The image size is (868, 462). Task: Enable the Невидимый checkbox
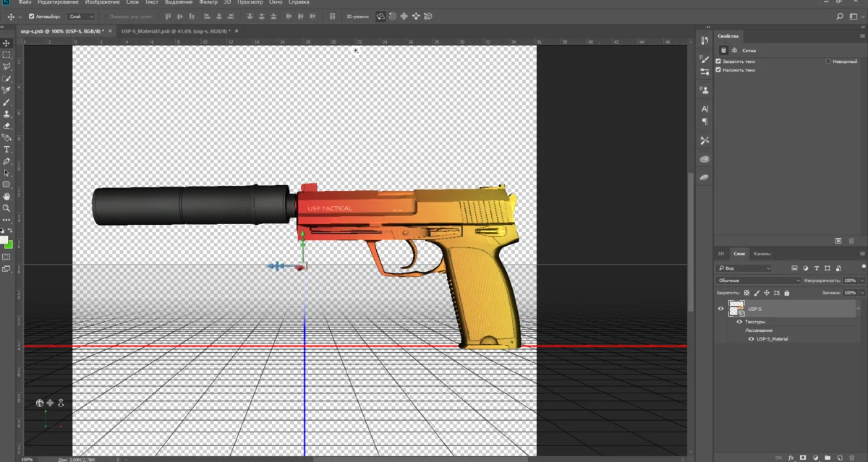[x=828, y=61]
